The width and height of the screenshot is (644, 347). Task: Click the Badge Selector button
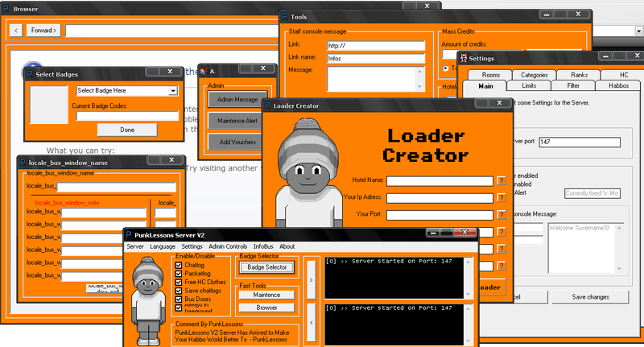[266, 267]
